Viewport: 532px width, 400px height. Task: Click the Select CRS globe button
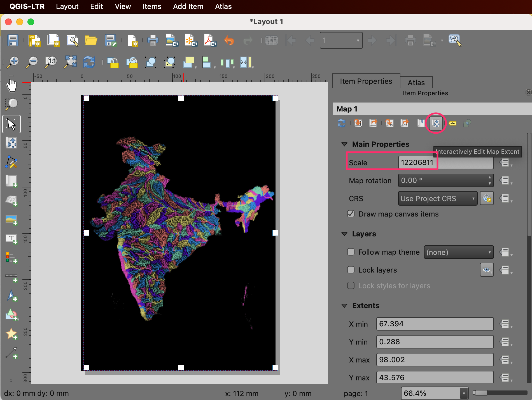tap(487, 199)
